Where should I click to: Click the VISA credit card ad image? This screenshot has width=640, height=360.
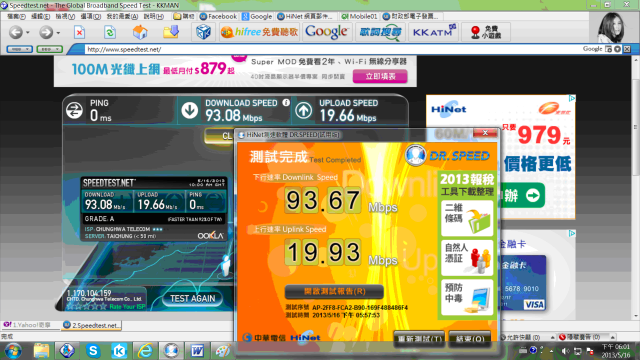click(x=524, y=283)
